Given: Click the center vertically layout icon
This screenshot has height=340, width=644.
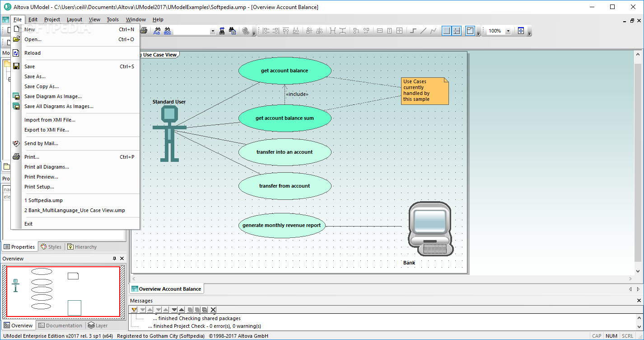Looking at the screenshot, I should coord(309,31).
